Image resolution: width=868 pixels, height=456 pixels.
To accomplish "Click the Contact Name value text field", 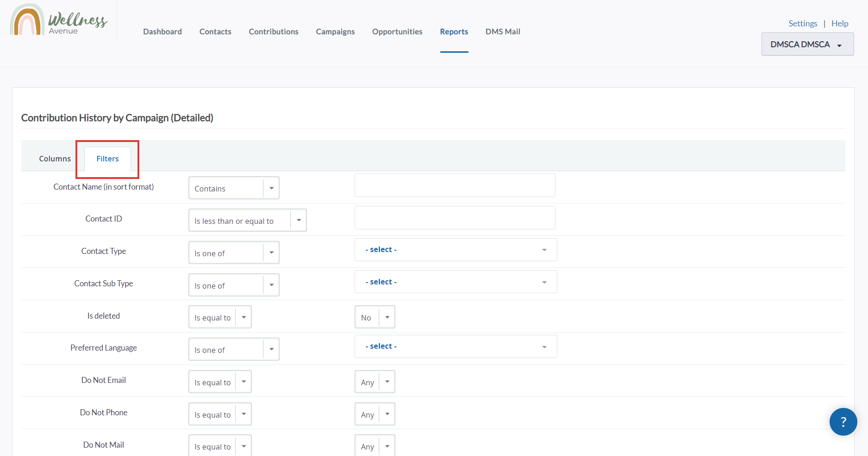I will coord(455,185).
